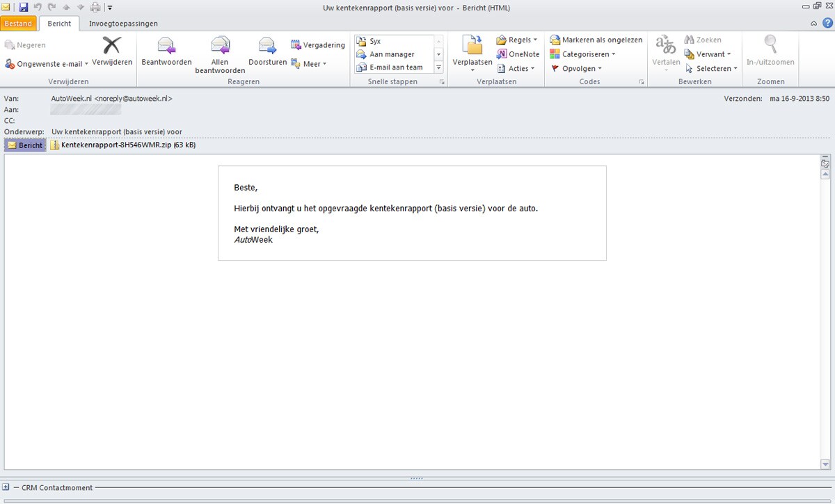Click the Vergadering meeting icon
This screenshot has height=504, width=835.
pos(296,45)
